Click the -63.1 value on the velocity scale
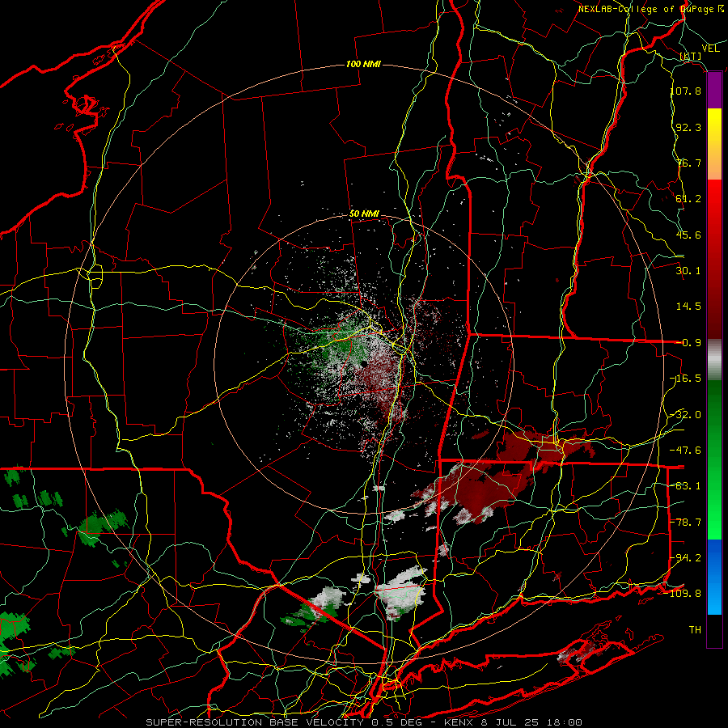 coord(685,486)
